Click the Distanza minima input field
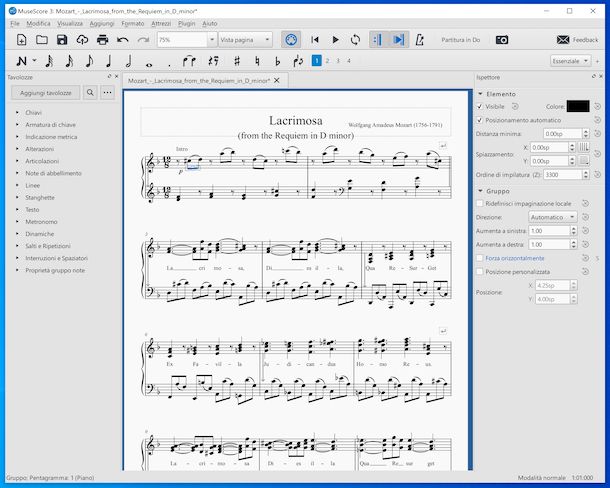The height and width of the screenshot is (488, 610). pos(563,134)
